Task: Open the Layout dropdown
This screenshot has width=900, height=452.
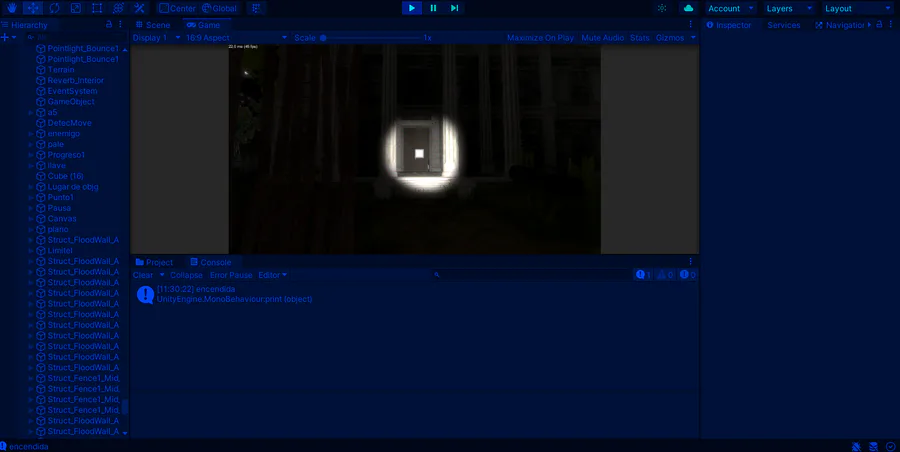Action: [859, 8]
